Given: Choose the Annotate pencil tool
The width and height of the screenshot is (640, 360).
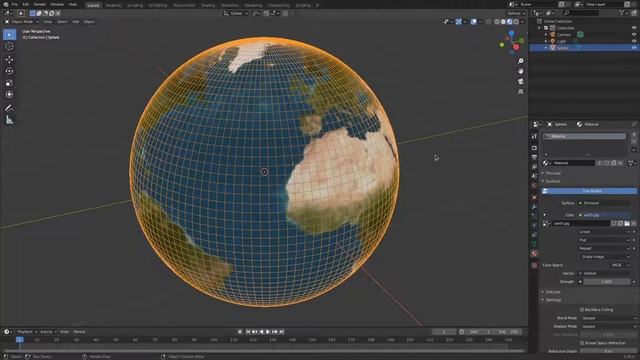Looking at the screenshot, I should (x=9, y=108).
